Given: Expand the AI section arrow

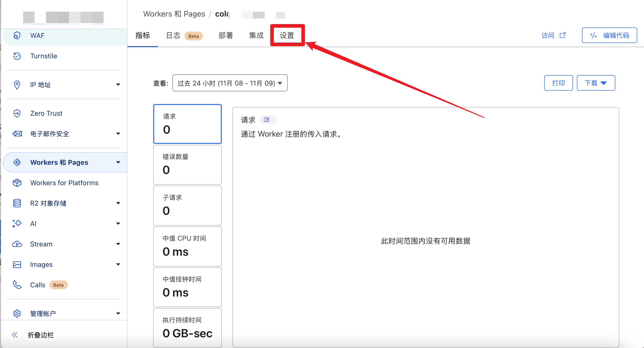Looking at the screenshot, I should 118,224.
